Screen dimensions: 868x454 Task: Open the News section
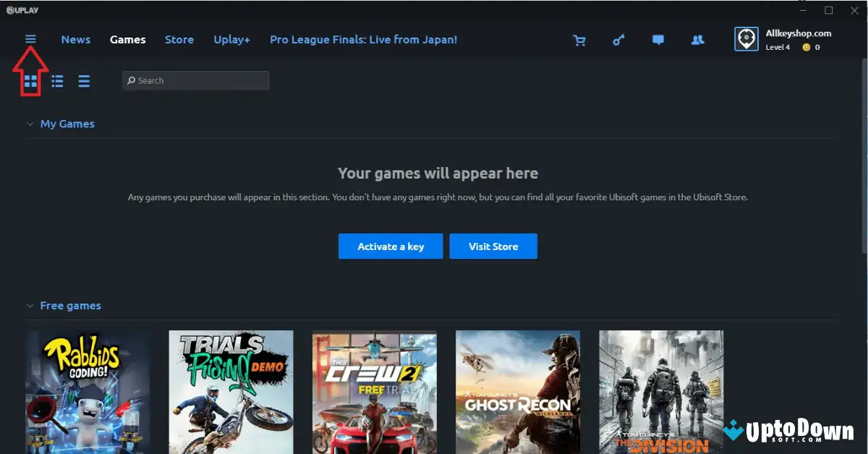coord(75,40)
